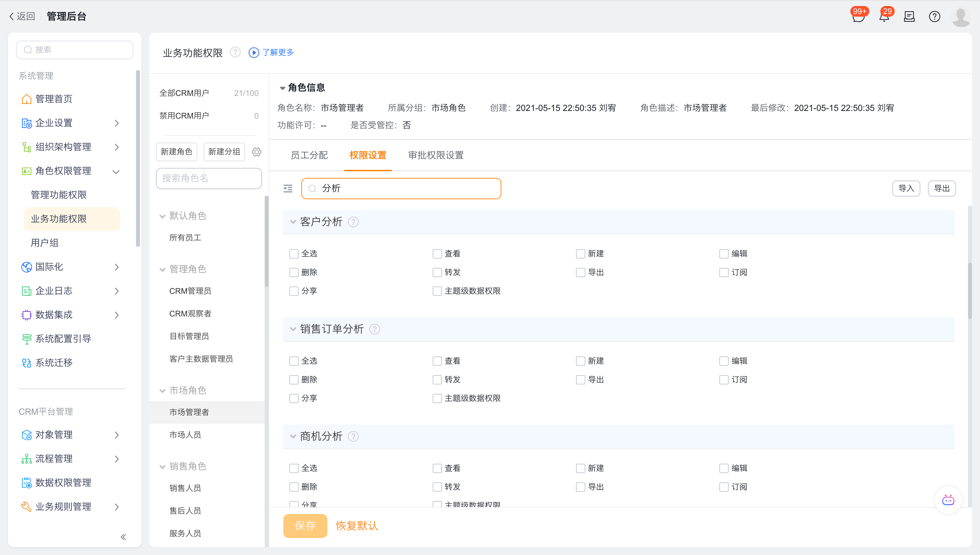This screenshot has width=980, height=555.
Task: Collapse the 销售订单分析 section
Action: point(293,329)
